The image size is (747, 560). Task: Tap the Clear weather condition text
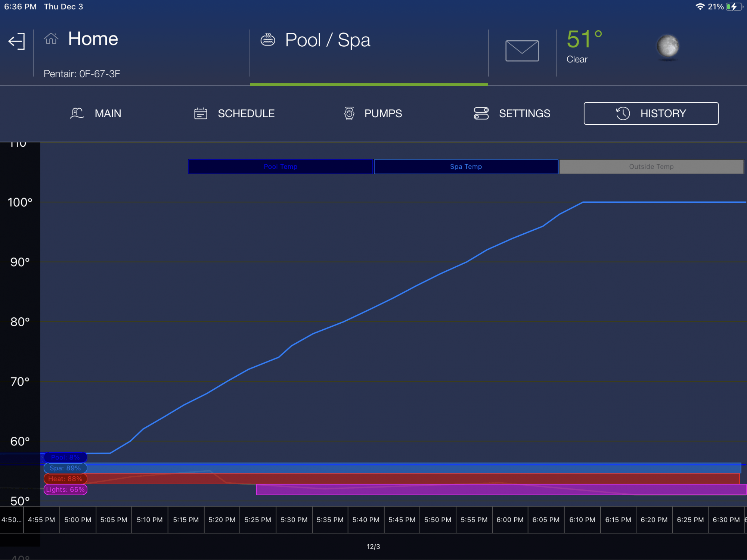point(577,59)
